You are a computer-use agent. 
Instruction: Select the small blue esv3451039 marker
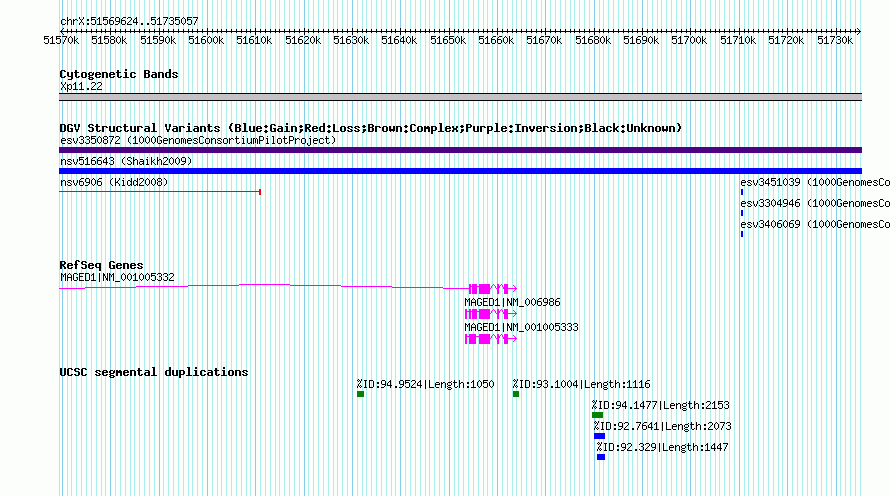click(x=742, y=192)
